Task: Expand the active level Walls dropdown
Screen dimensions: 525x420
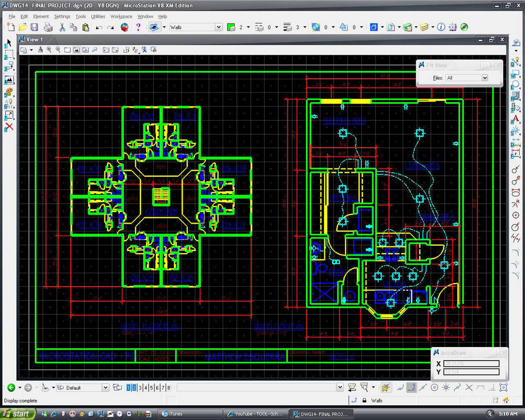Action: [218, 27]
